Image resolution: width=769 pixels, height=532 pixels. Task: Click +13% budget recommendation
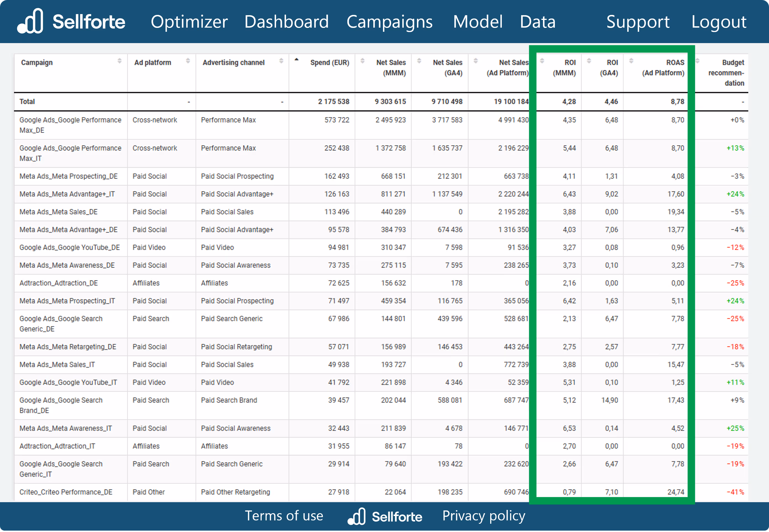tap(735, 148)
